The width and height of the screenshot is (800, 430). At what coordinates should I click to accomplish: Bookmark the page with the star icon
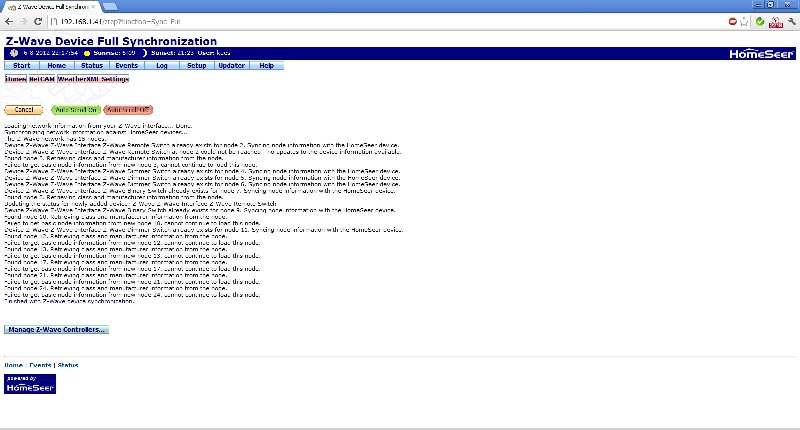pos(744,21)
